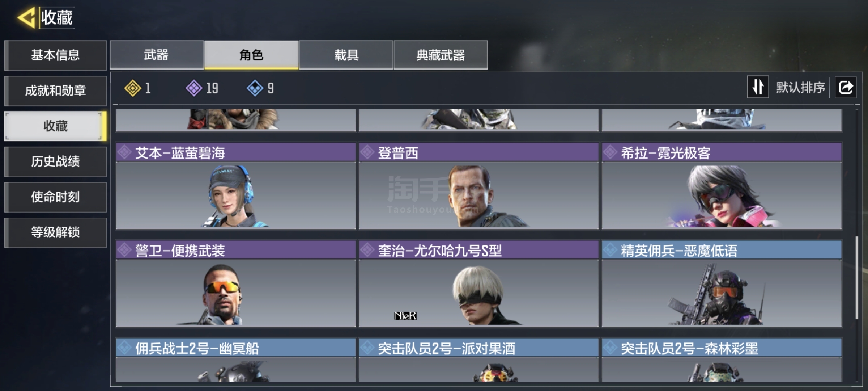The image size is (868, 391).
Task: Click the NieR logo on character card
Action: tap(405, 316)
